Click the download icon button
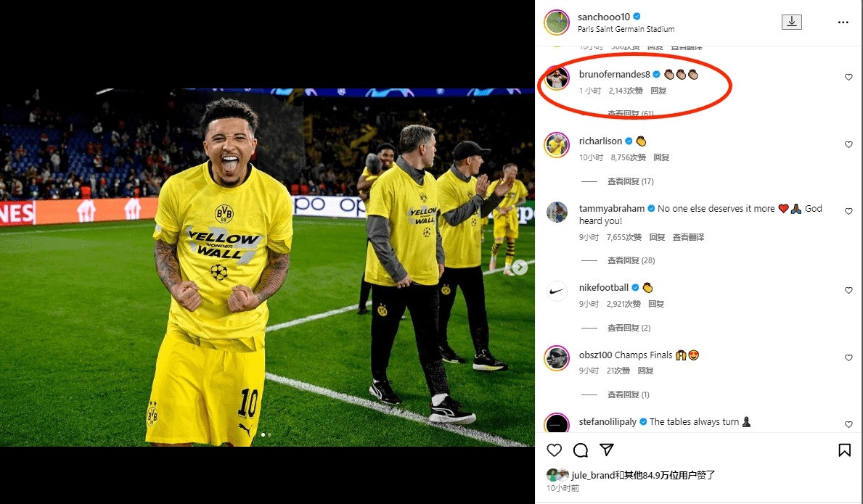Viewport: 863px width, 504px height. pos(791,22)
